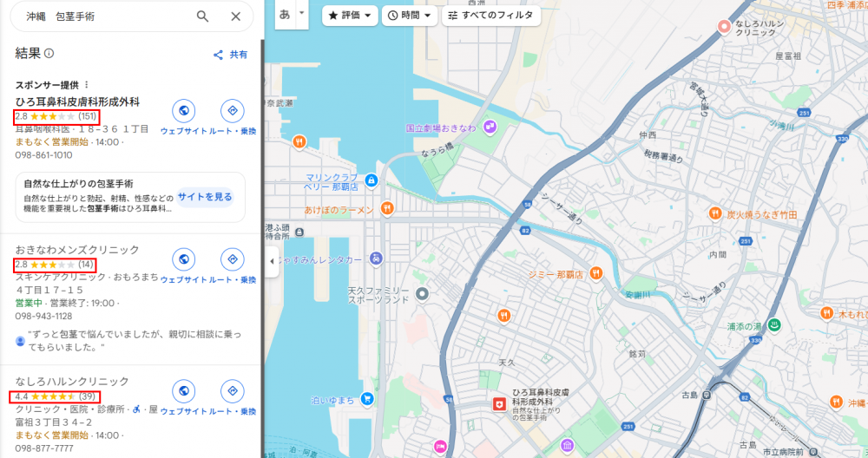Click the おきなわメンズ rating 2.8 (14)

pos(55,265)
